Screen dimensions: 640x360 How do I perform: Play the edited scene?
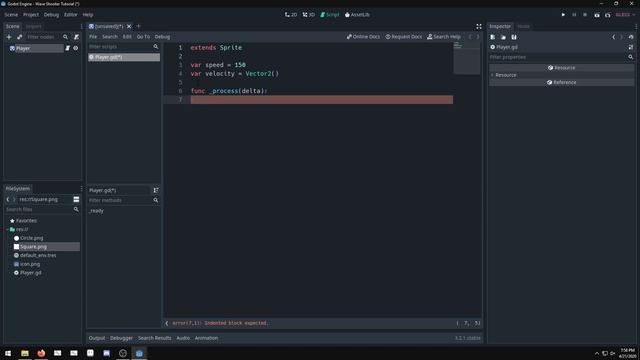point(597,15)
